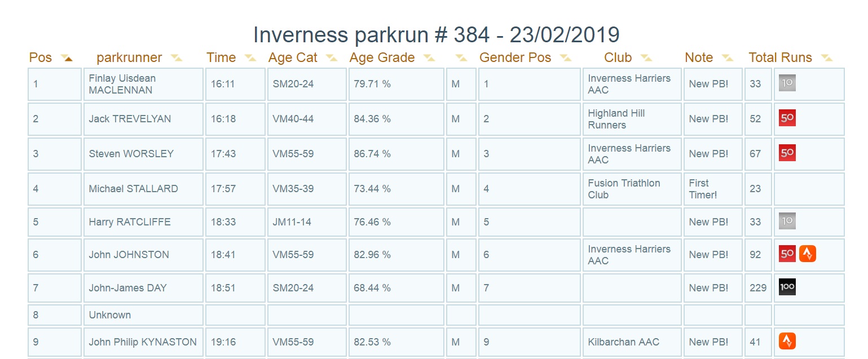
Task: Click the 68.44 % age grade value
Action: point(372,288)
